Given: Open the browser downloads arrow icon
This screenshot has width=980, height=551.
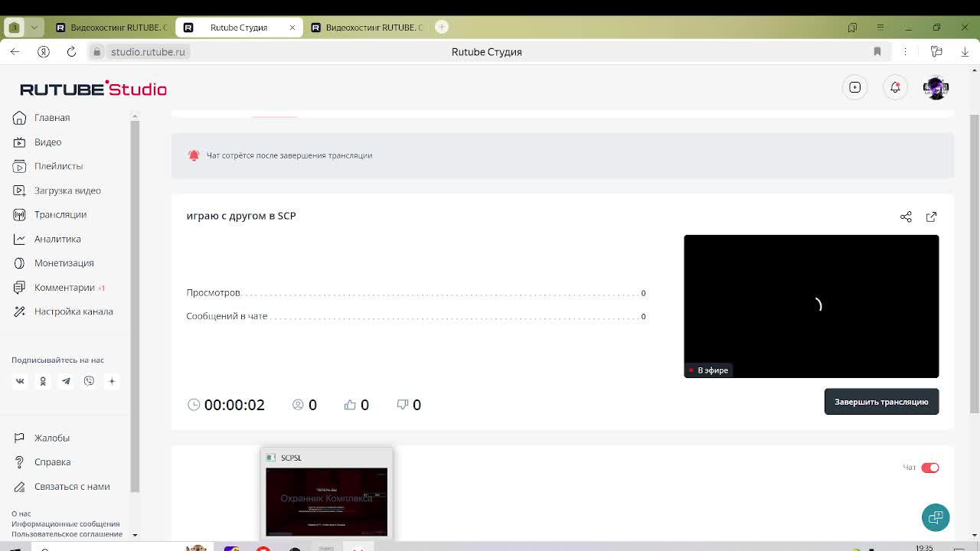Looking at the screenshot, I should [x=965, y=52].
